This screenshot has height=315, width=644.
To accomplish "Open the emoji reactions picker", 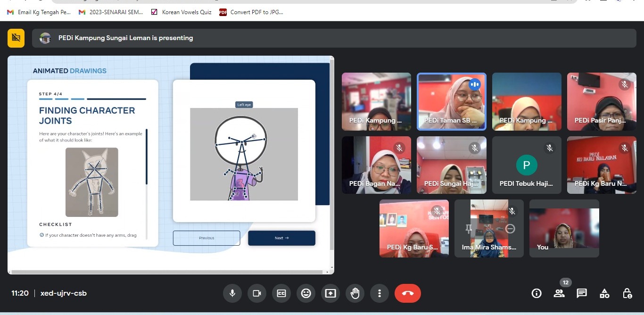I will 306,293.
